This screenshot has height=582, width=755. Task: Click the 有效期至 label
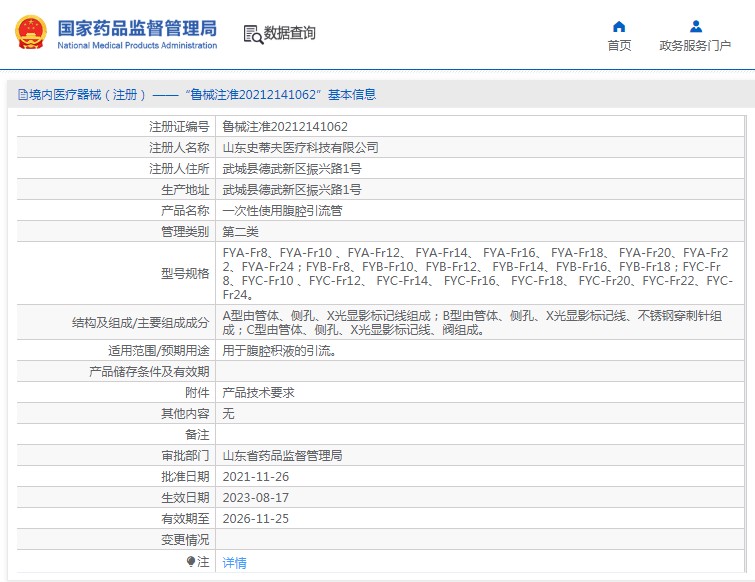[185, 518]
